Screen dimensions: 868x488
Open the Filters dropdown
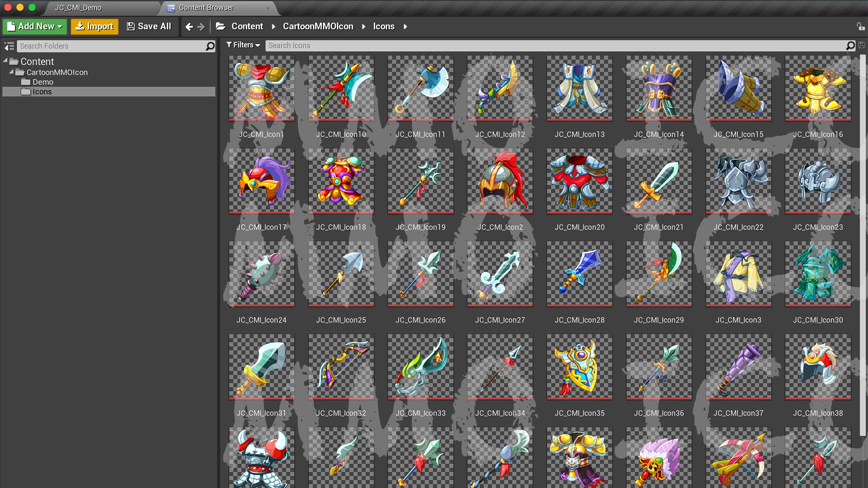tap(243, 45)
